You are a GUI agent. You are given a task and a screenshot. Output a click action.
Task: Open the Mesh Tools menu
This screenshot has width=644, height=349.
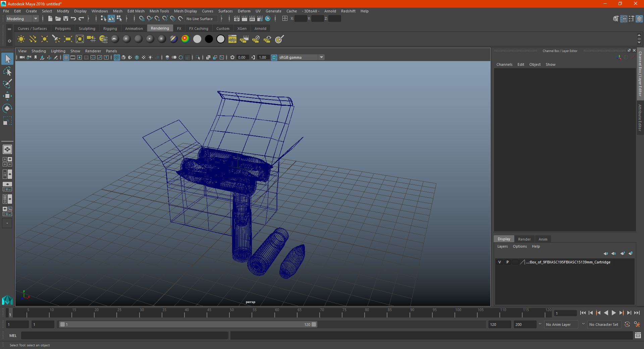coord(159,11)
